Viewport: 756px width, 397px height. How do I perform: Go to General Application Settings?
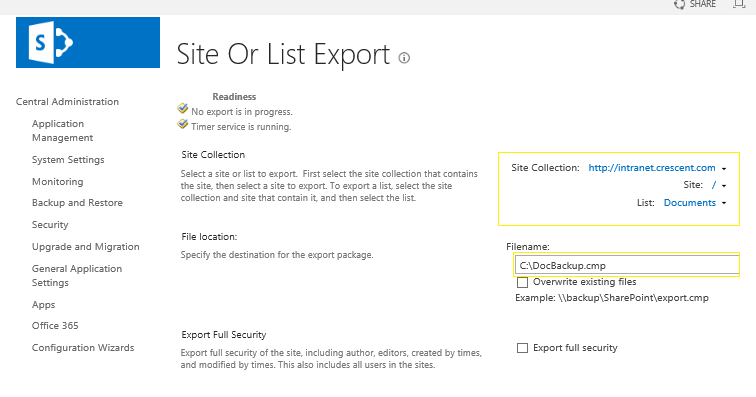tap(77, 275)
